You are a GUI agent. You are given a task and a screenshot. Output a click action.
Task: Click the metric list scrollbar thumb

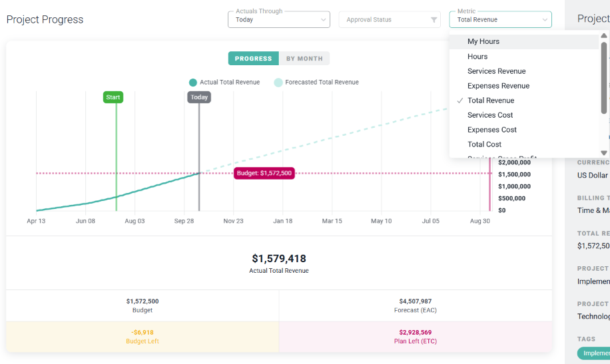pos(604,78)
